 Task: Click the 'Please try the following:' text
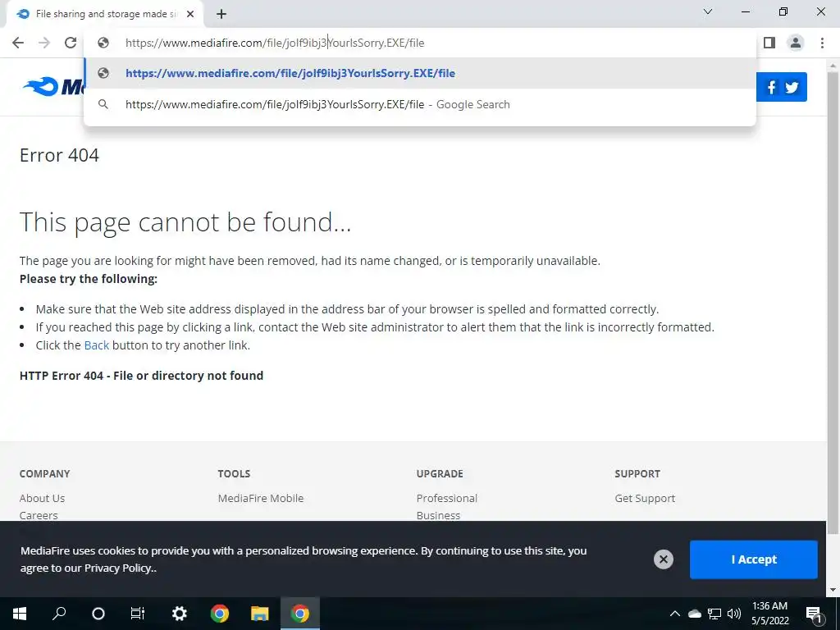coord(89,279)
